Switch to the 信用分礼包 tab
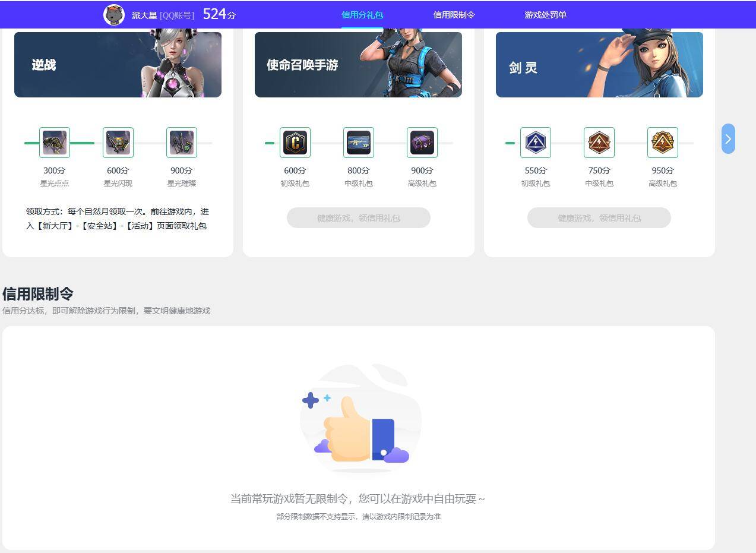756x553 pixels. (363, 14)
